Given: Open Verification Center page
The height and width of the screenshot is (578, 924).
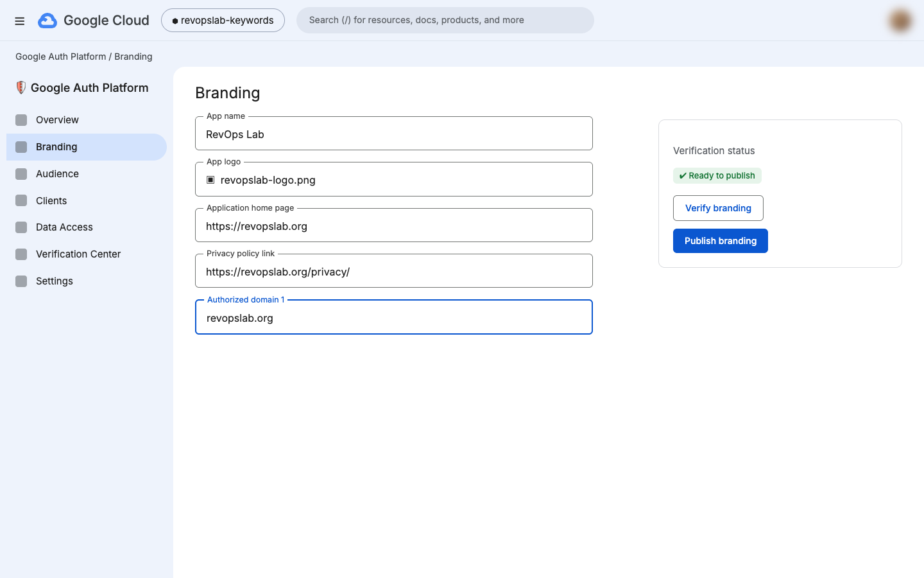Looking at the screenshot, I should (87, 254).
